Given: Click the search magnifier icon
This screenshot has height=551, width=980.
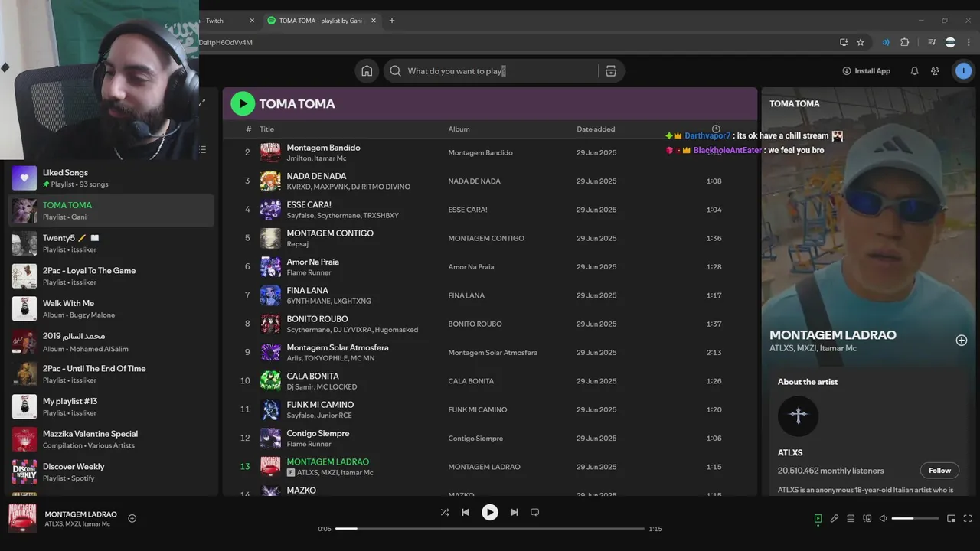Looking at the screenshot, I should [x=395, y=71].
